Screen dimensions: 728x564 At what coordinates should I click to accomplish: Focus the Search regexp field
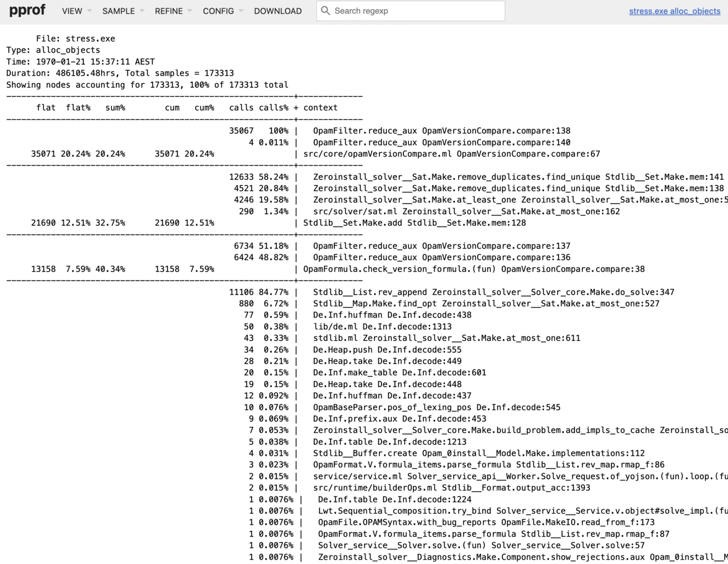click(x=416, y=11)
